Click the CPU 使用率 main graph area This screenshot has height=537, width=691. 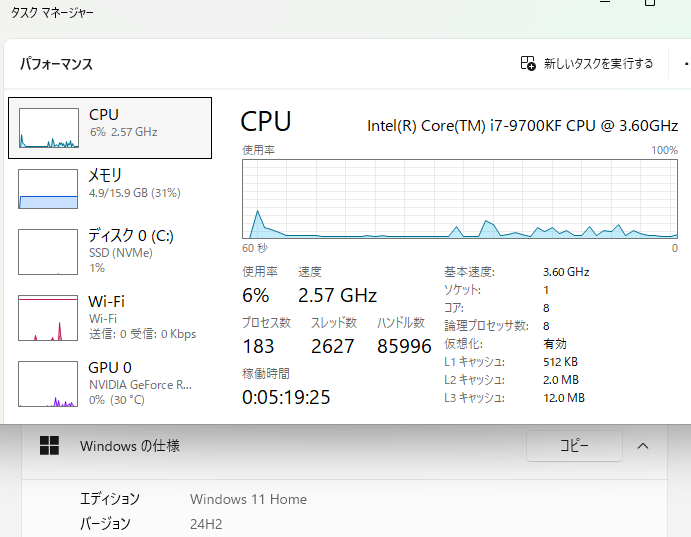coord(460,199)
